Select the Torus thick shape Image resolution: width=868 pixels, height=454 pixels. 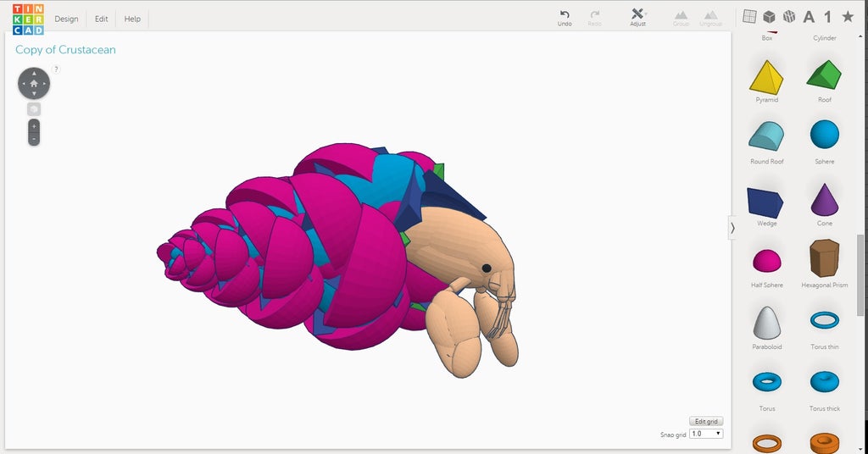824,381
